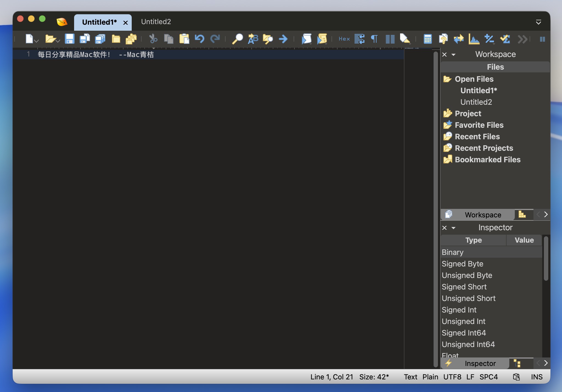Toggle Hex edit mode
Screen dimensions: 562x392
(344, 39)
